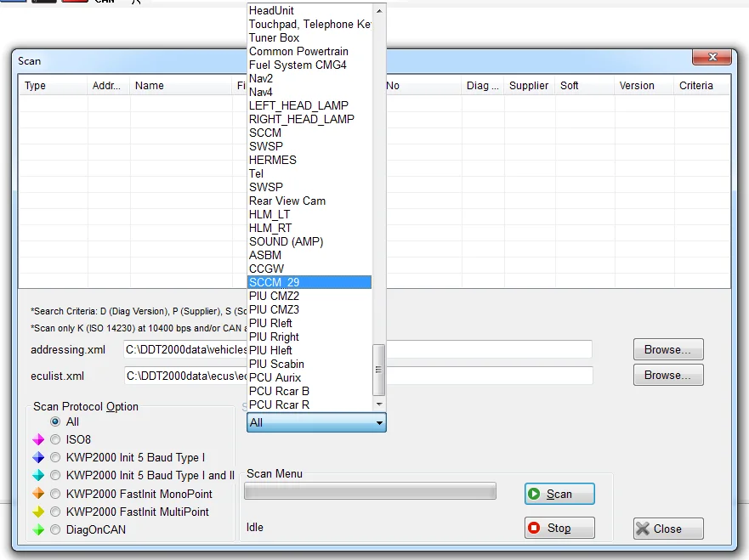Select ASBM in the list
This screenshot has width=749, height=560.
tap(309, 256)
